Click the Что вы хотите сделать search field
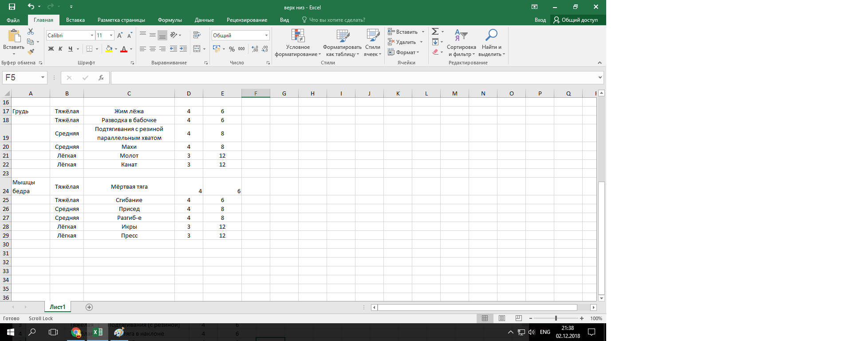The height and width of the screenshot is (341, 868). (333, 20)
